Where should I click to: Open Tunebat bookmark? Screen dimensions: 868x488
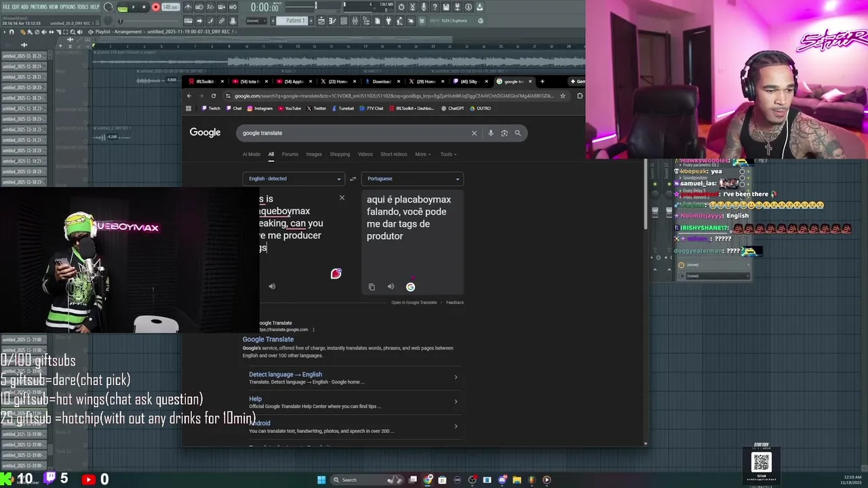(342, 108)
